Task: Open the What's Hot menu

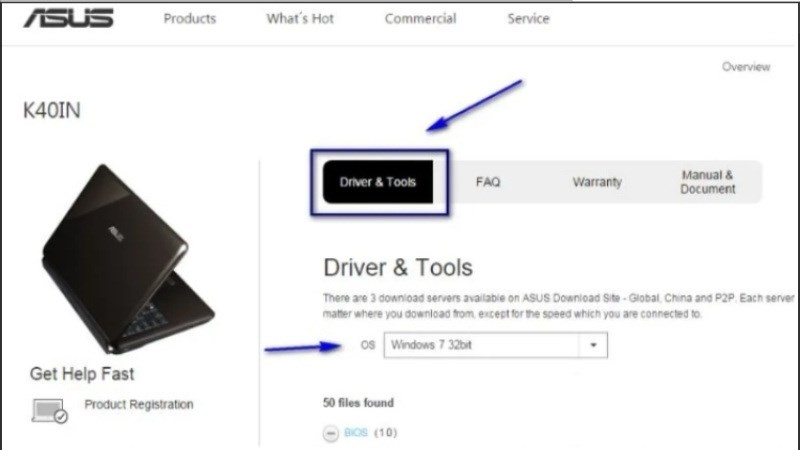Action: [x=300, y=19]
